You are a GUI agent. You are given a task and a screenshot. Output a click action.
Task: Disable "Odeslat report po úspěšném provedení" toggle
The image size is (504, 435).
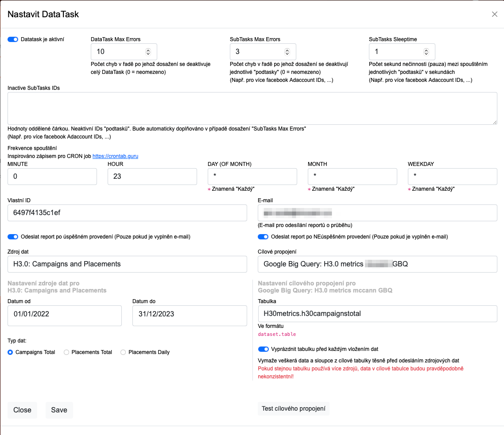[x=12, y=237]
